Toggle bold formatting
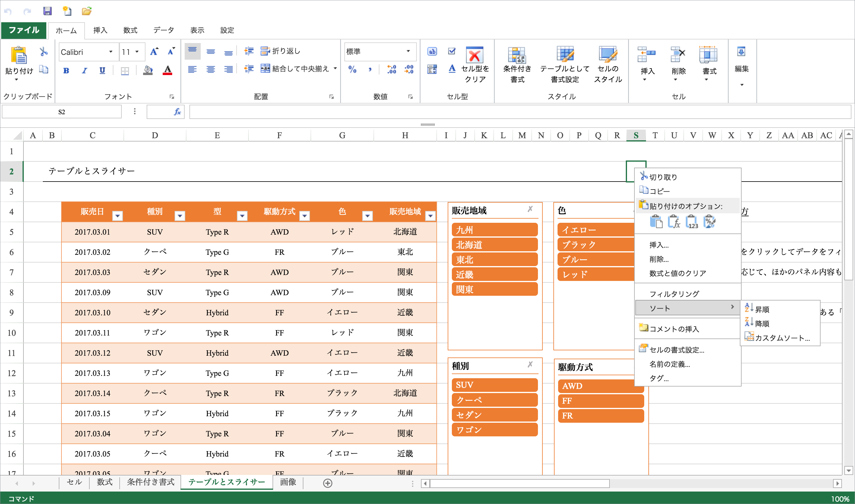This screenshot has height=504, width=855. click(x=66, y=70)
